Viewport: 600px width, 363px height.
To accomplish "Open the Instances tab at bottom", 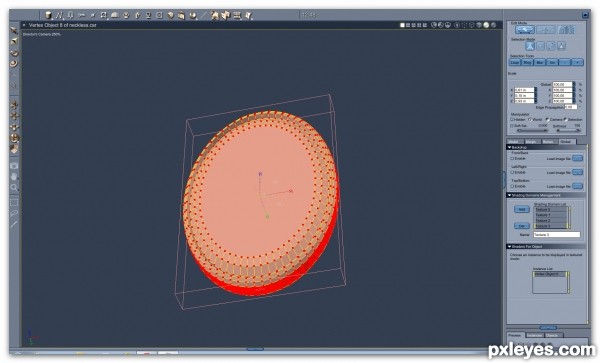I will 535,335.
